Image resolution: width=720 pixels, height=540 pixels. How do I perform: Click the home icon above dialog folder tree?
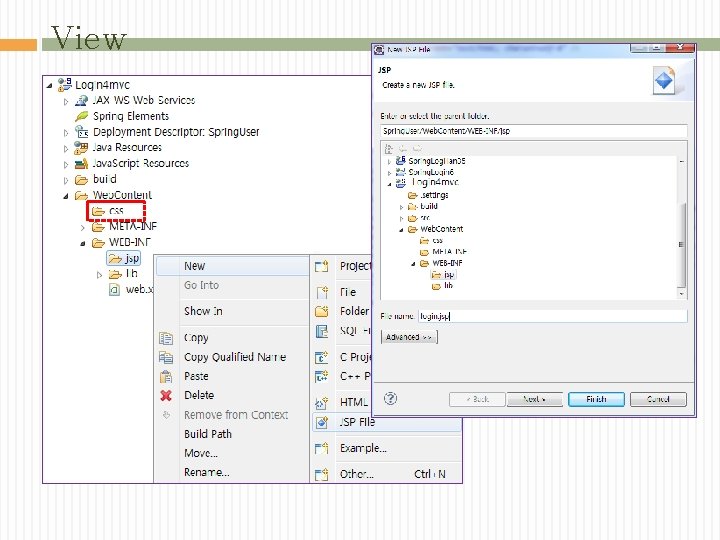(x=388, y=148)
